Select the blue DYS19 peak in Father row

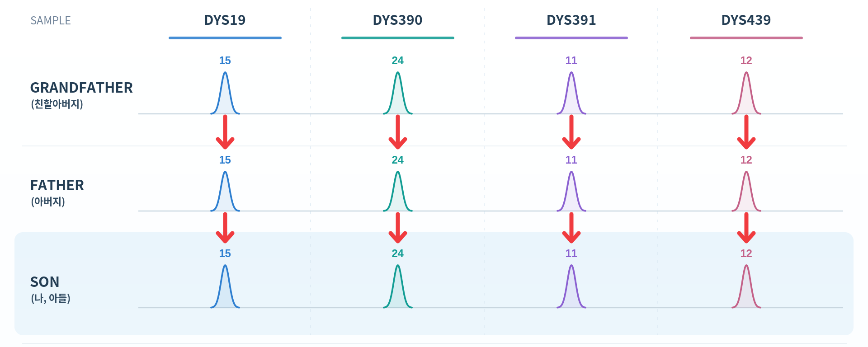coord(225,192)
